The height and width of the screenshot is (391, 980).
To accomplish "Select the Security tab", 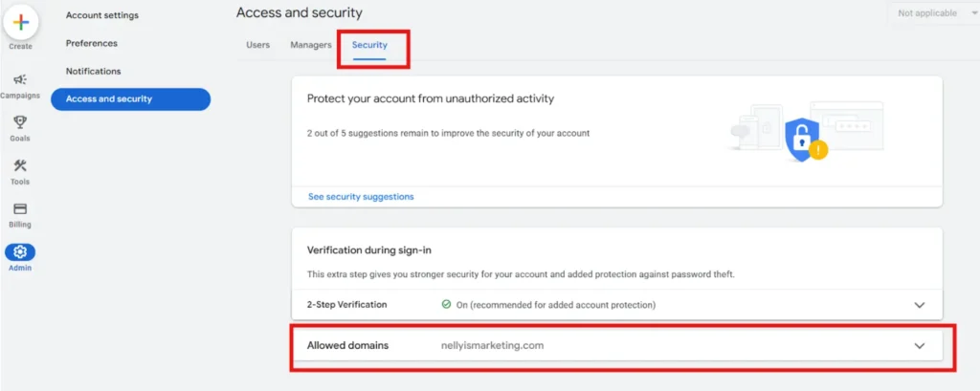I will 369,45.
